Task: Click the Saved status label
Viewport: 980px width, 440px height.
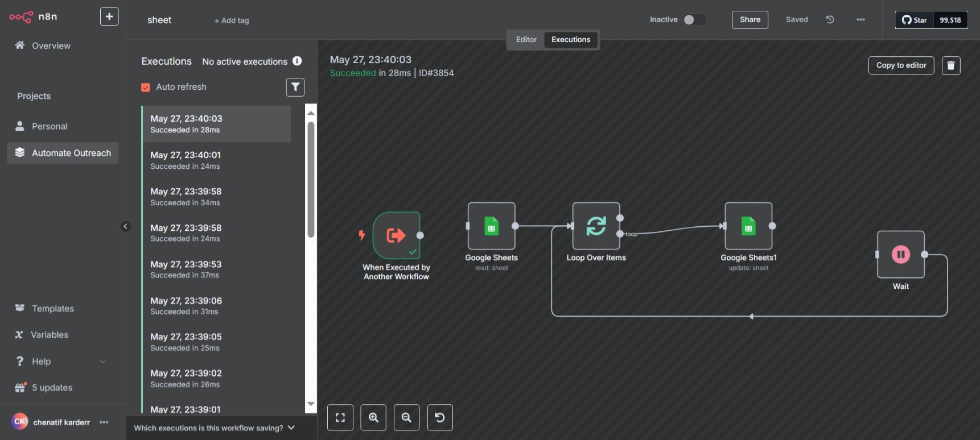Action: coord(797,19)
